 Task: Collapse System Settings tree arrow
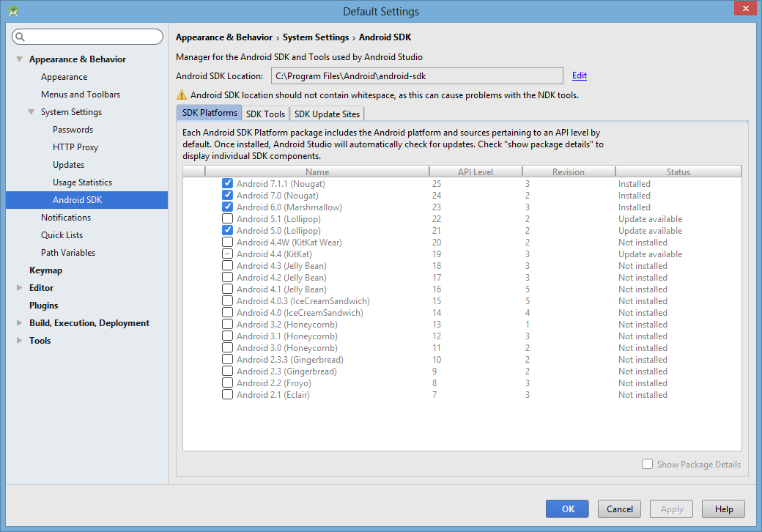click(x=31, y=111)
